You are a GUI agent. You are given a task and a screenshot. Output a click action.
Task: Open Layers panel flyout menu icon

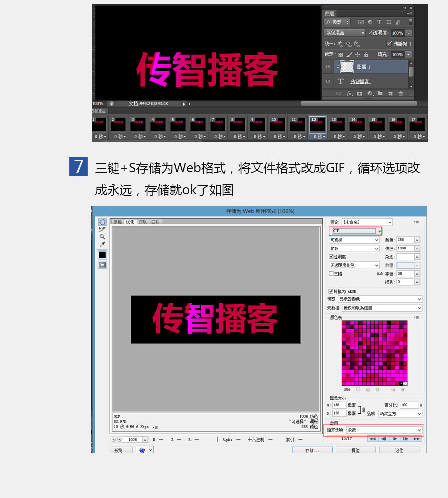(x=410, y=13)
